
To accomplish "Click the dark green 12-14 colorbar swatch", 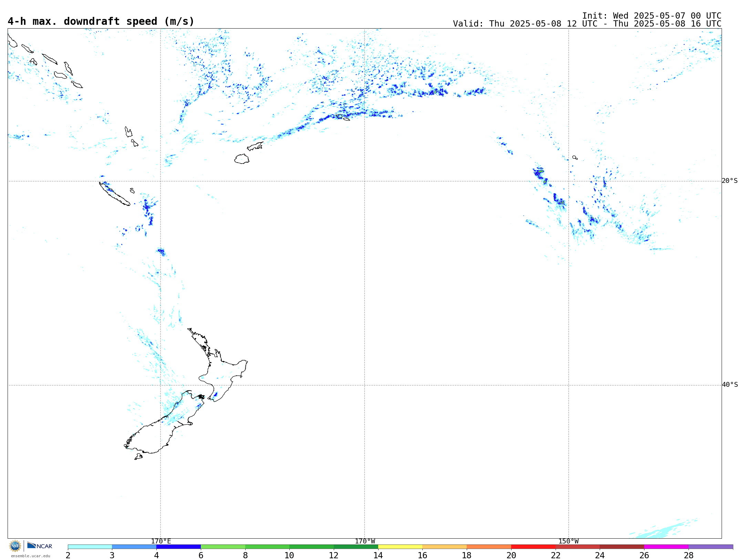I will [356, 547].
